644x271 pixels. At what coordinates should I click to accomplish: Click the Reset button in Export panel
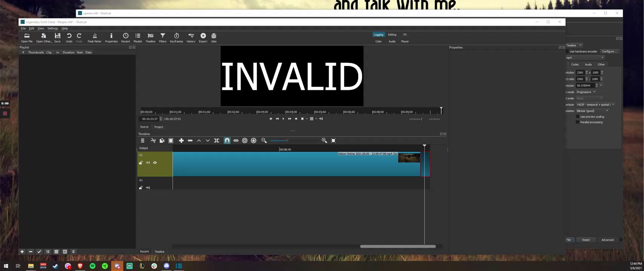(586, 240)
